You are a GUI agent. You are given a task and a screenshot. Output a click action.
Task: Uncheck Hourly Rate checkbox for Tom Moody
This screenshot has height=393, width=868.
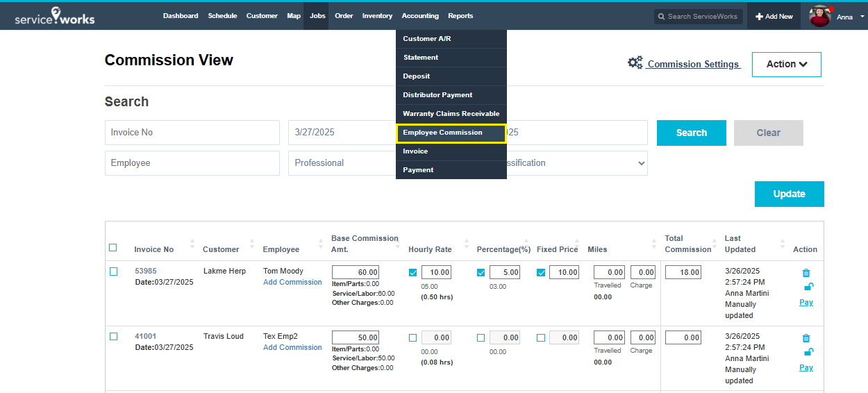413,273
